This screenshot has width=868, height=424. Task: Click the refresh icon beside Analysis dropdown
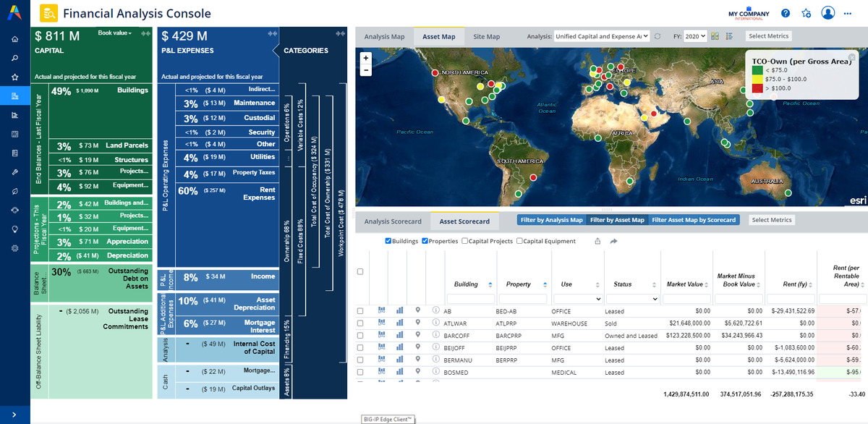(658, 36)
